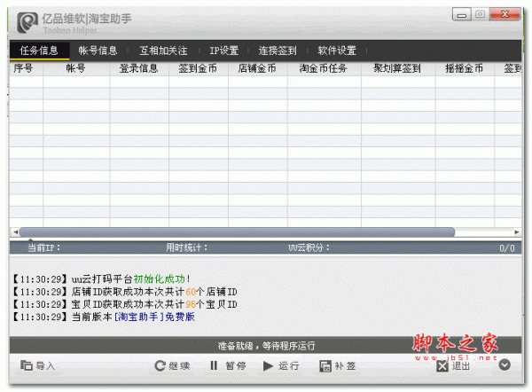Screen dimensions: 532x392
Task: Click the pause bars icon
Action: click(x=214, y=365)
